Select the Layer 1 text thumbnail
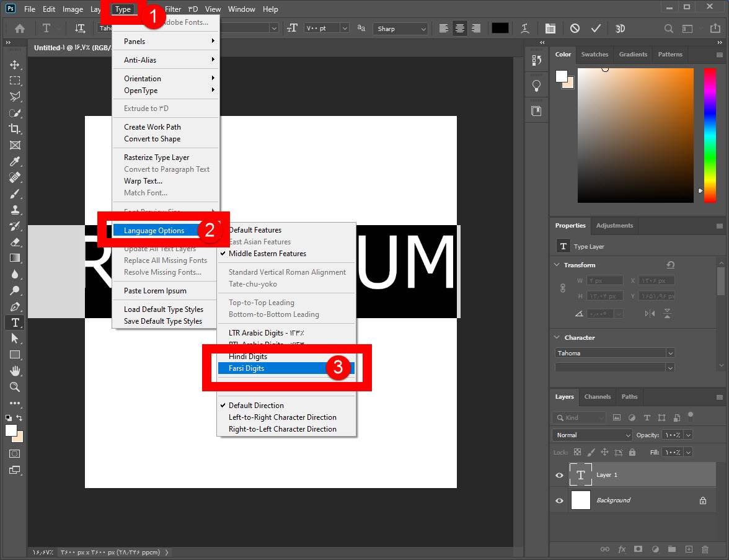The image size is (729, 560). click(x=580, y=475)
